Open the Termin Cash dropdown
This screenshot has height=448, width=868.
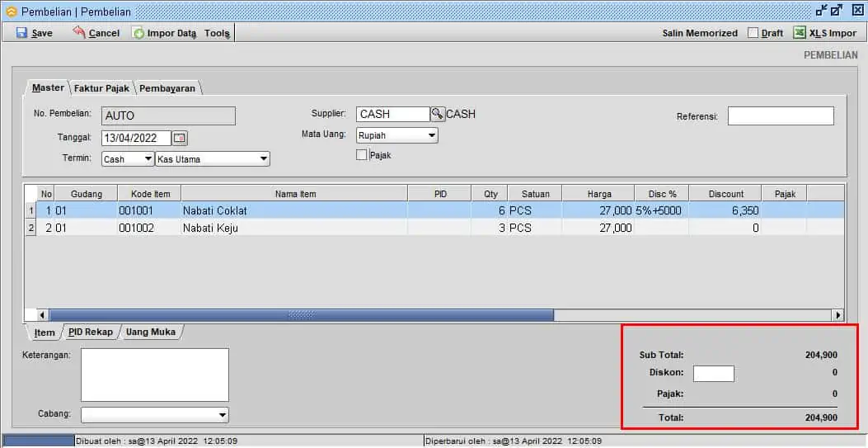pos(148,159)
